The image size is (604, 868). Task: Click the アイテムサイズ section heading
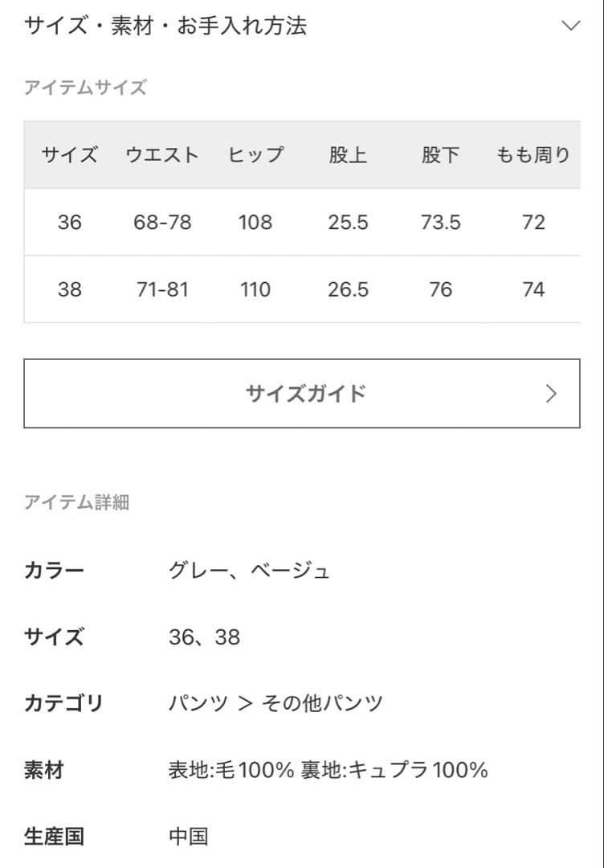pyautogui.click(x=85, y=88)
